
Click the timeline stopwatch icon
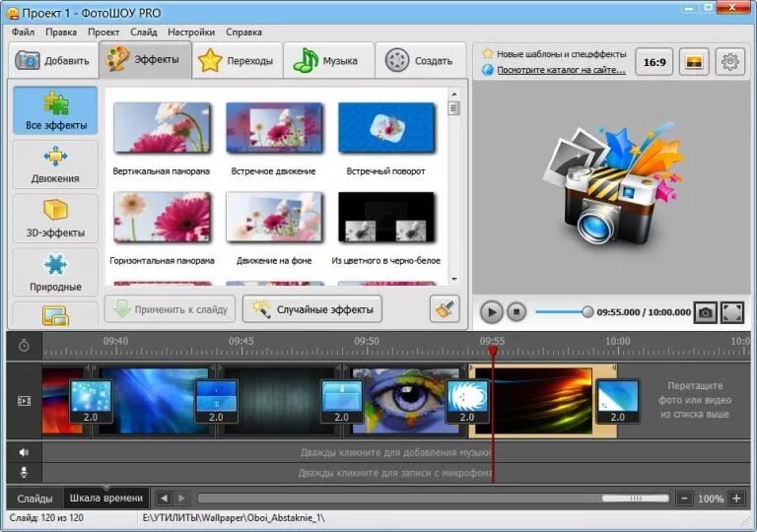(x=24, y=346)
